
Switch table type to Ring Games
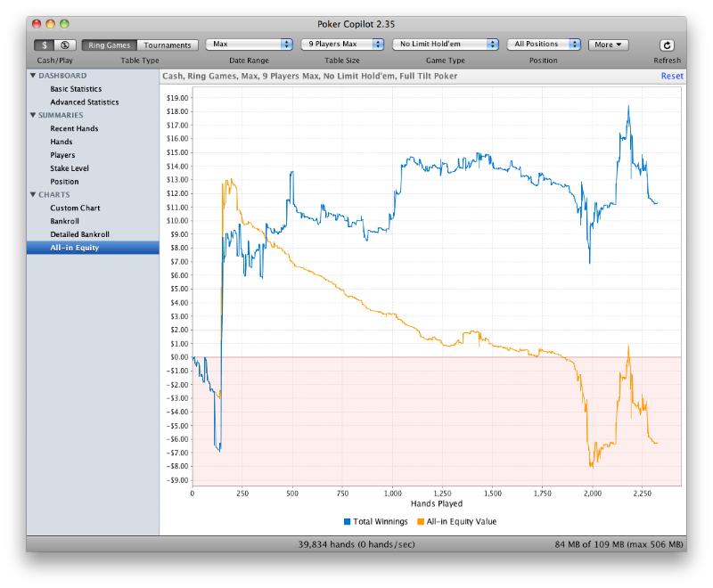[x=109, y=45]
